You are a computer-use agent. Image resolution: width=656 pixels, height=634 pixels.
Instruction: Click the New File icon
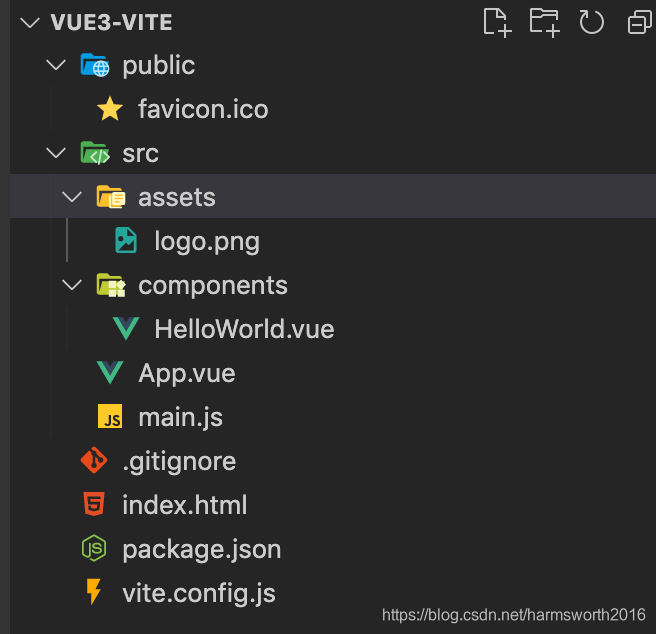point(497,23)
